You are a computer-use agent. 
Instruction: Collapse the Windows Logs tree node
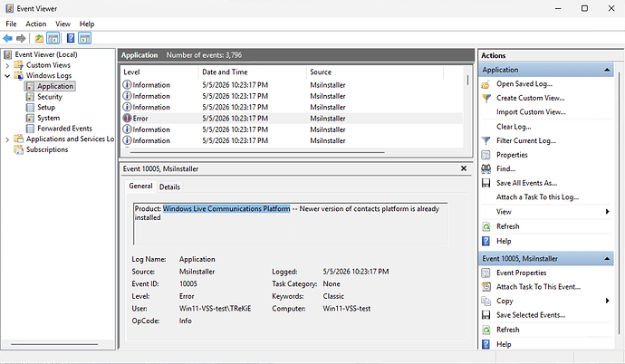[x=7, y=76]
